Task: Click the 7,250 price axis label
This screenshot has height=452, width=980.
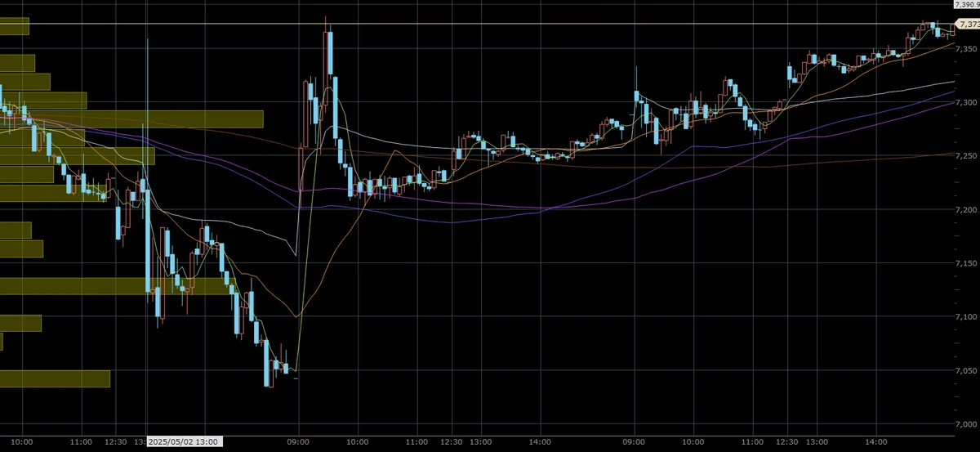Action: point(968,156)
